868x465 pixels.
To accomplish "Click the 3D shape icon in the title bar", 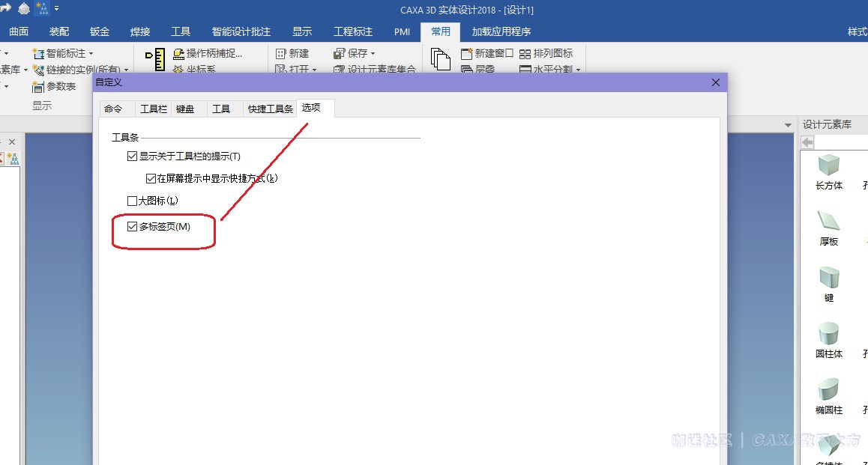I will (24, 8).
